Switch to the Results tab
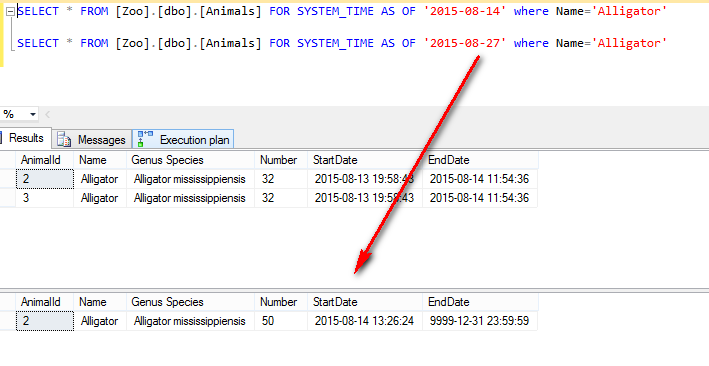Viewport: 709px width, 366px height. click(25, 138)
